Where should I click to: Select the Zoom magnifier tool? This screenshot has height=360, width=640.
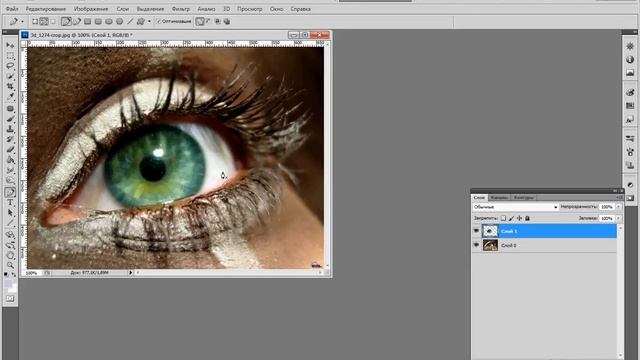[10, 265]
